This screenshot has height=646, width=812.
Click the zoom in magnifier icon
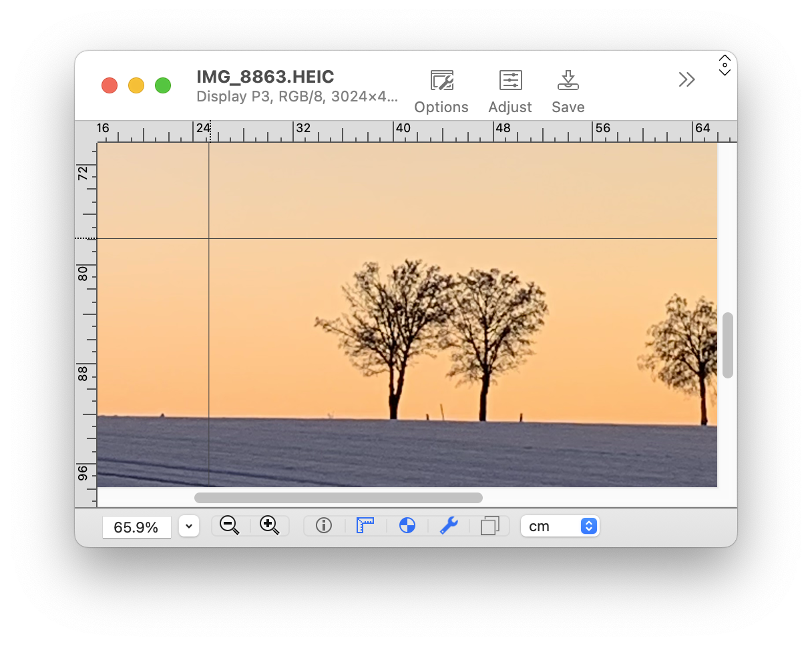click(270, 526)
